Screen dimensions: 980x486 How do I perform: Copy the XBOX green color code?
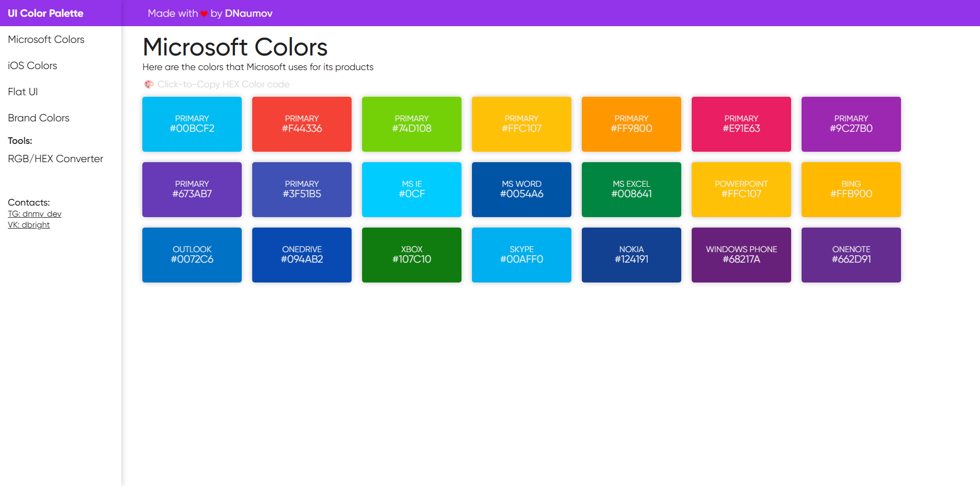tap(411, 255)
